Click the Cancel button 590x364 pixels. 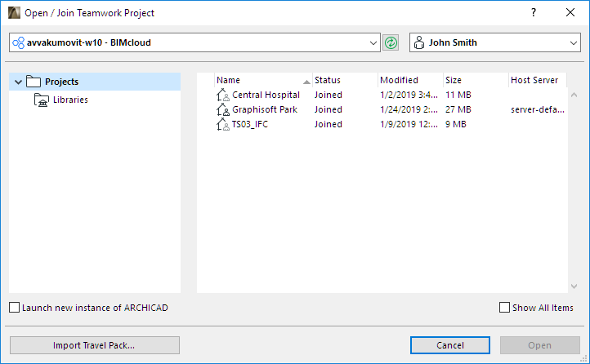(450, 345)
